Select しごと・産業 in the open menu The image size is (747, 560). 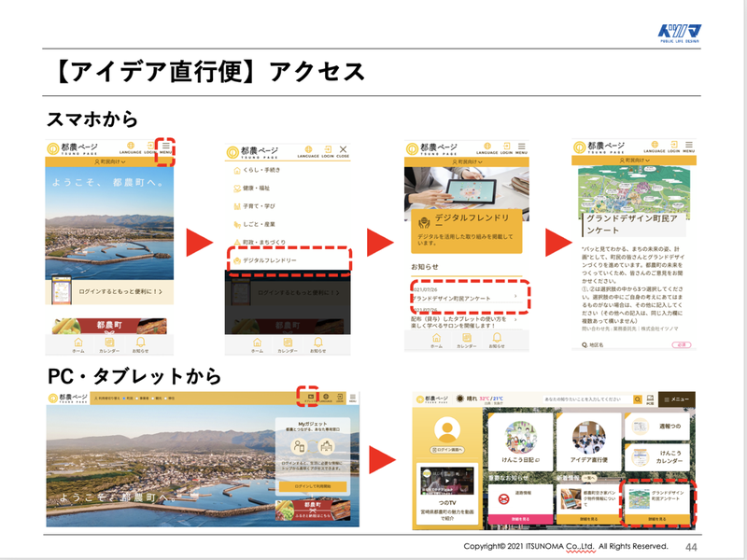click(x=254, y=224)
